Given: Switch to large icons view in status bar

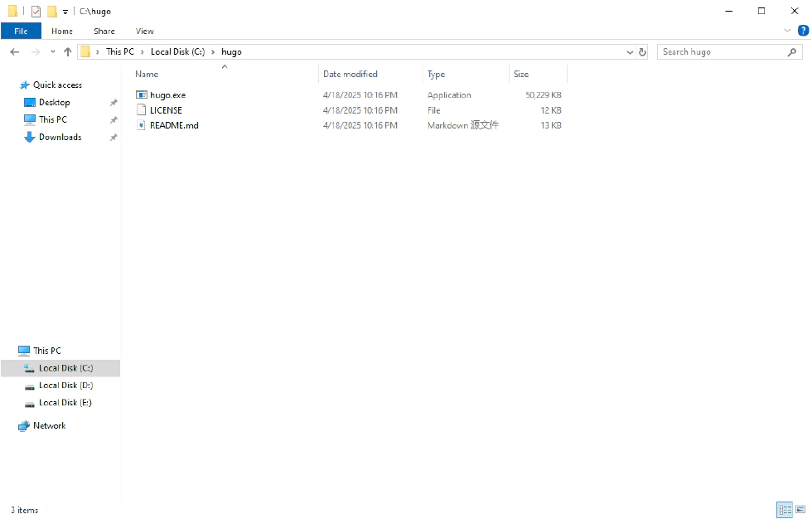Looking at the screenshot, I should point(800,510).
